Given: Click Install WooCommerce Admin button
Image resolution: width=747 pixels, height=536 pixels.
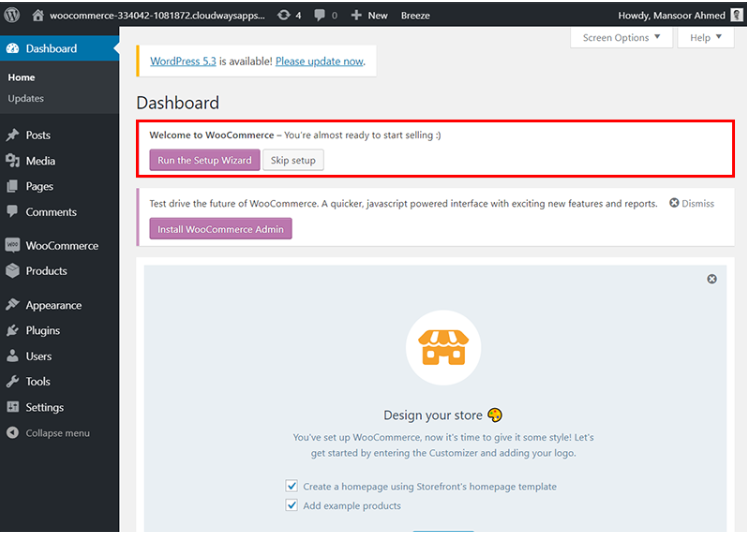Looking at the screenshot, I should (221, 229).
